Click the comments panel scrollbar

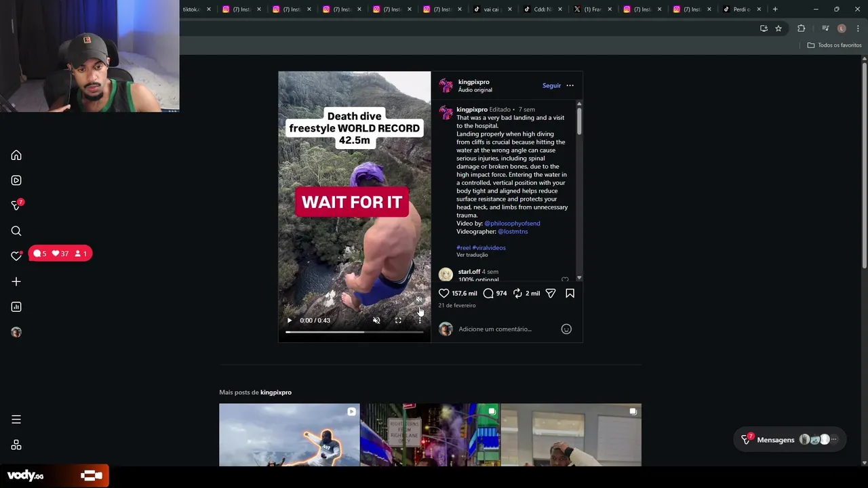(579, 121)
